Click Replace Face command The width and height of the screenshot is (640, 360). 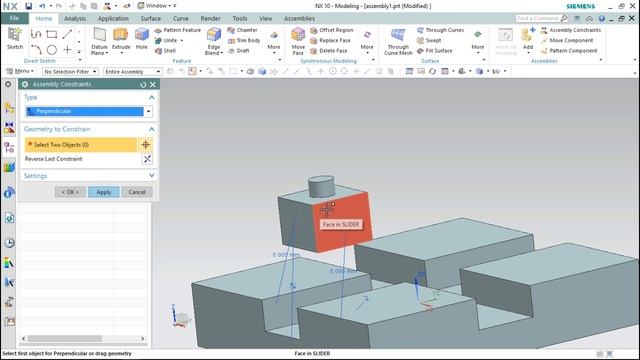click(330, 40)
